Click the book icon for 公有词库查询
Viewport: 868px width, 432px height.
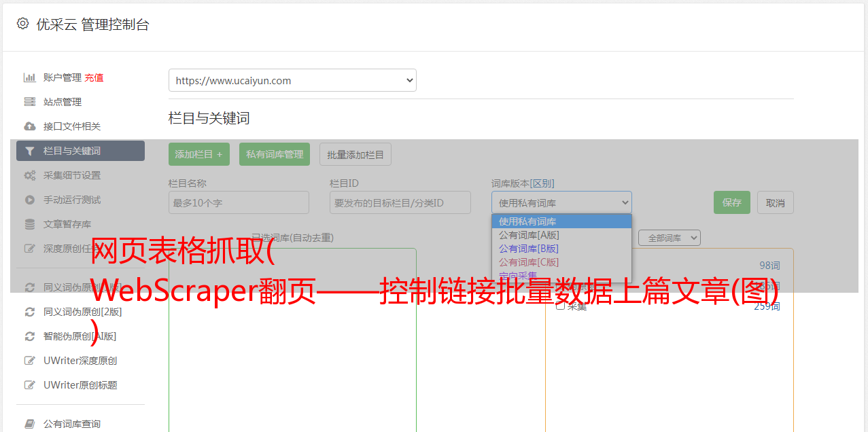coord(29,424)
